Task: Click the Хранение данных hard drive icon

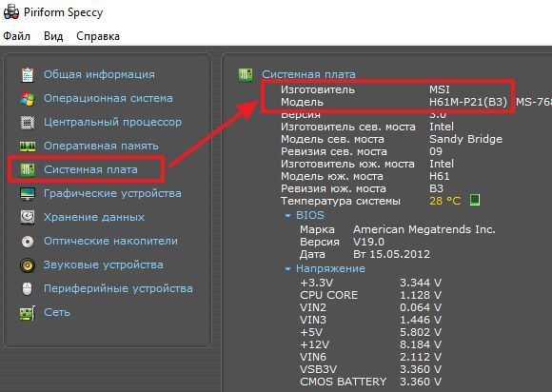Action: pos(28,217)
